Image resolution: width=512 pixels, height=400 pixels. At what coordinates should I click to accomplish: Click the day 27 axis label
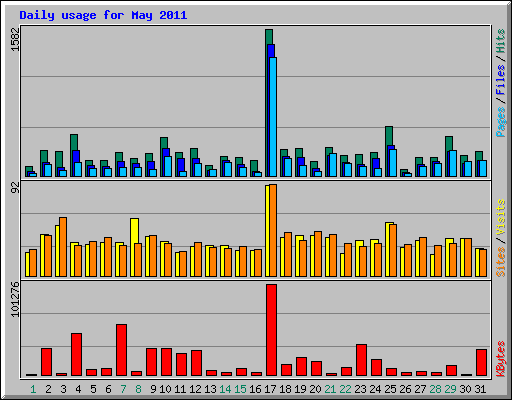(x=420, y=389)
